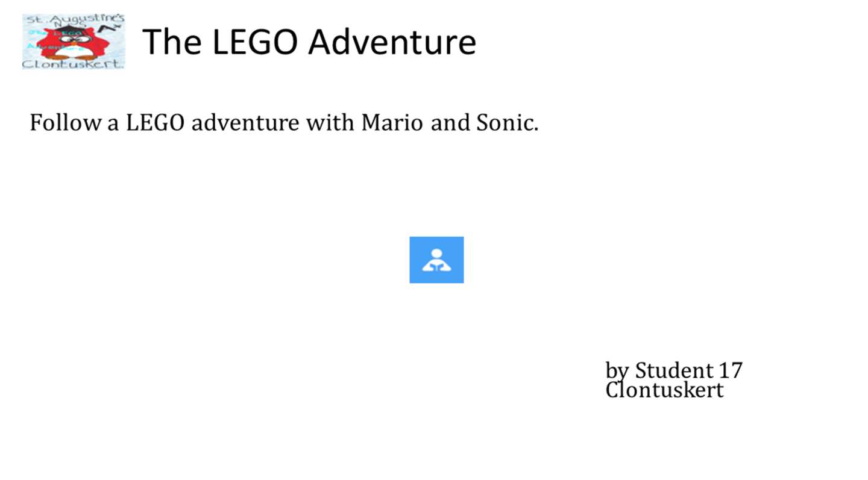The width and height of the screenshot is (868, 480).
Task: Click "Mario" in the description line
Action: coord(392,123)
